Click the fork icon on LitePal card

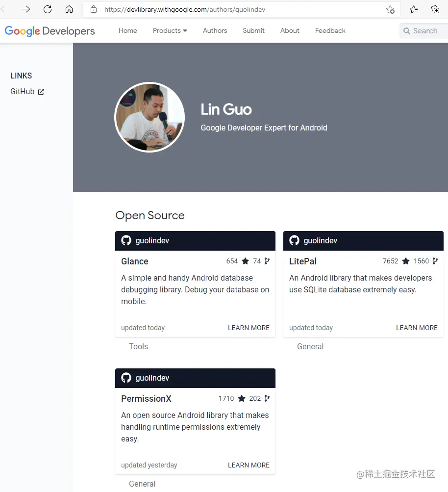click(x=435, y=261)
